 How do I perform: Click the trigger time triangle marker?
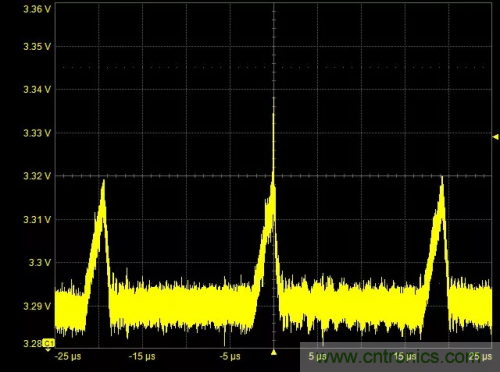click(274, 352)
